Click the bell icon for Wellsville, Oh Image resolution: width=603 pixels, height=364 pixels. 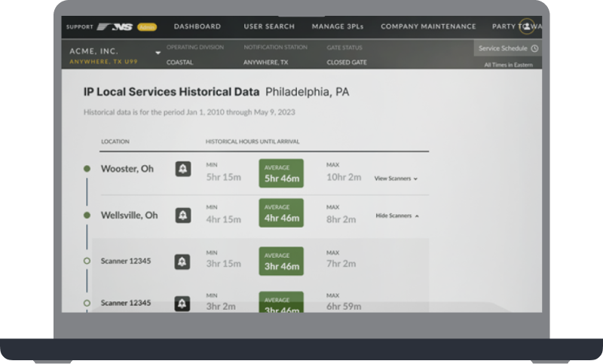coord(182,216)
